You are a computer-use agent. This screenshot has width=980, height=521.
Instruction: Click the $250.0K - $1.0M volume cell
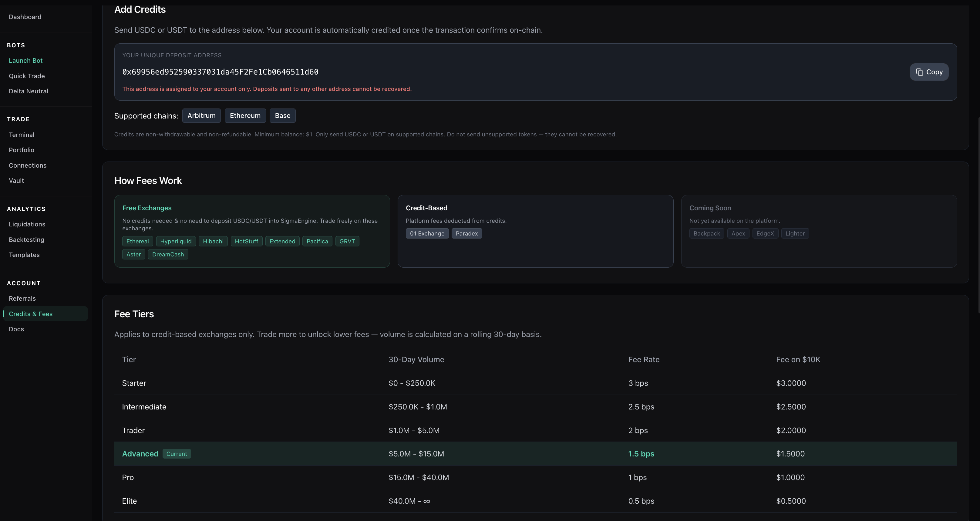[418, 407]
